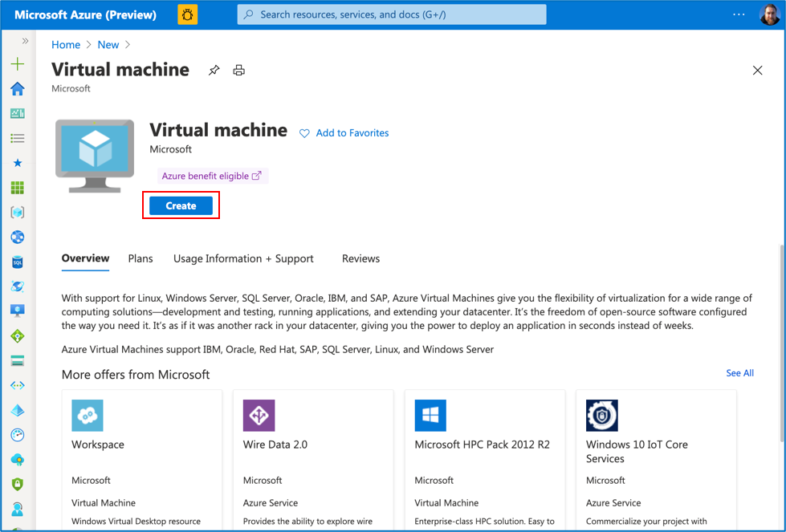Open Usage Information + Support tab
The image size is (786, 532).
[243, 258]
